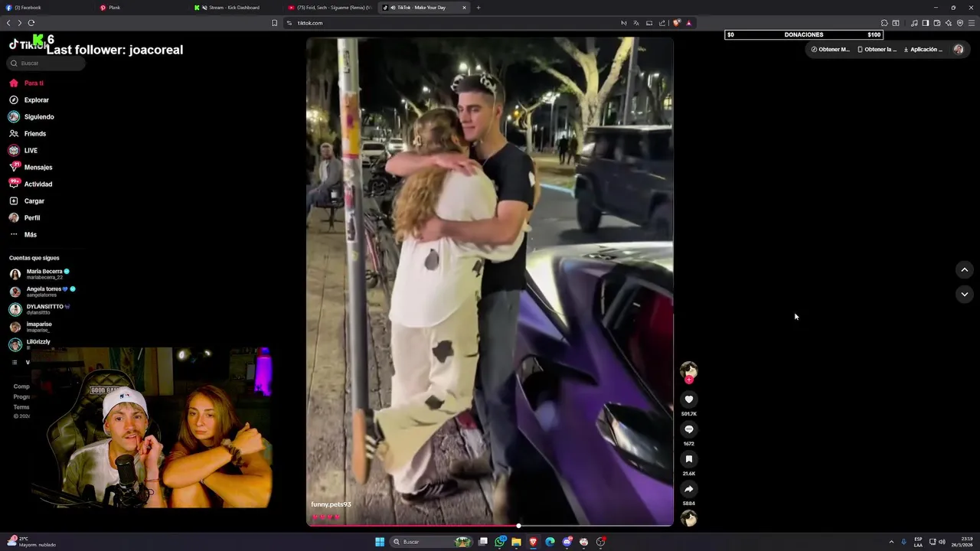Image resolution: width=980 pixels, height=551 pixels.
Task: Open the Brave VPN shield icon
Action: pos(959,23)
